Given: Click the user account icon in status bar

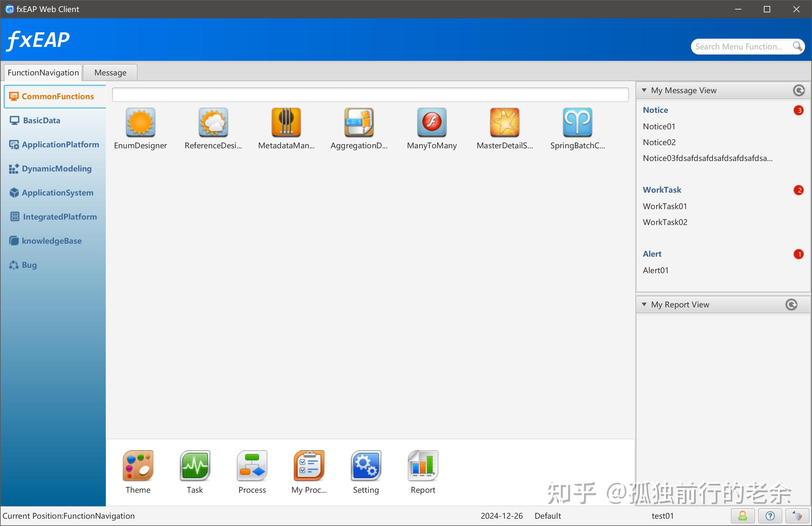Looking at the screenshot, I should point(742,516).
